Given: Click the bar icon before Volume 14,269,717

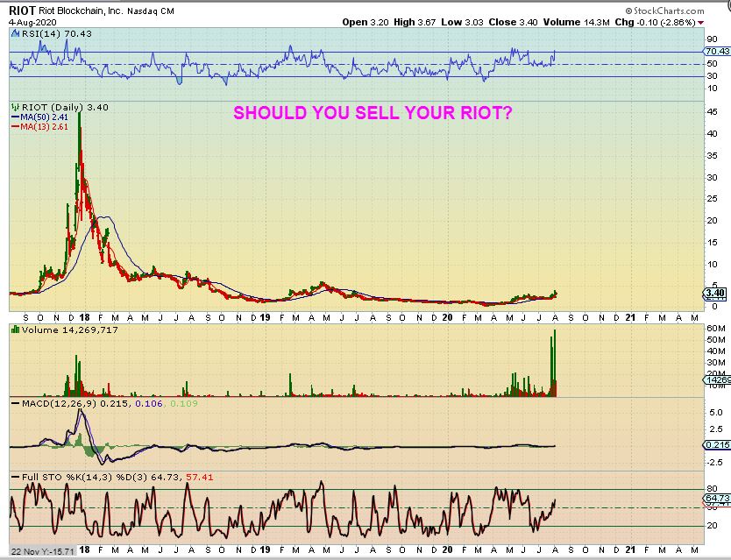Looking at the screenshot, I should (16, 330).
